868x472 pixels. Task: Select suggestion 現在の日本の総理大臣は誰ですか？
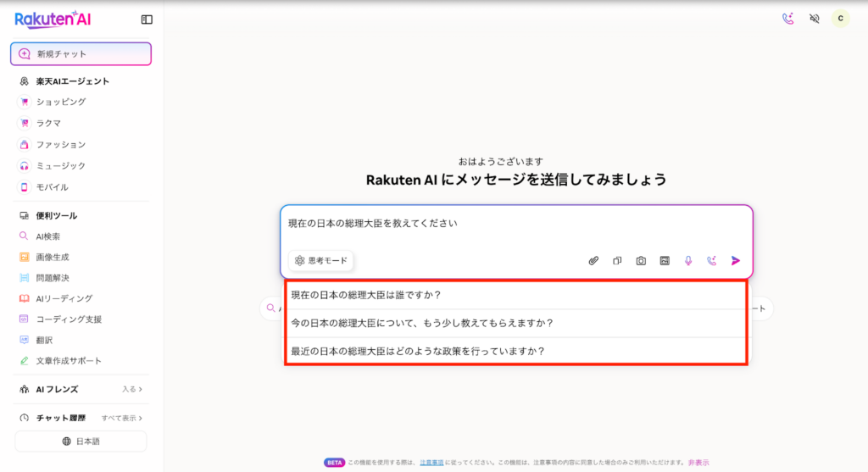pyautogui.click(x=516, y=295)
